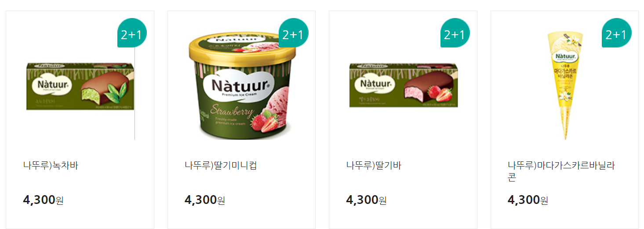The width and height of the screenshot is (644, 229).
Task: Open the 나뚜루)녹차바 product name
Action: (x=51, y=166)
